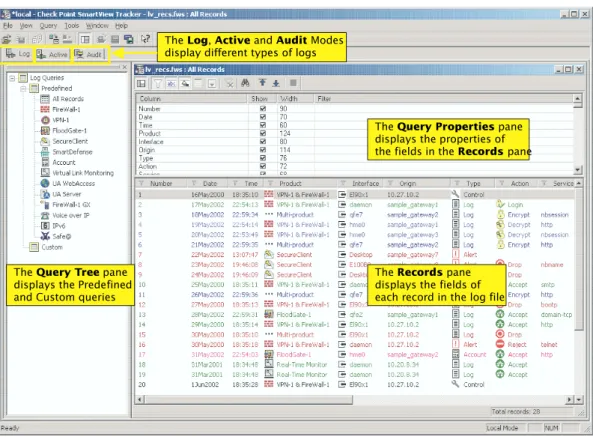The image size is (593, 437).
Task: Click the Reject action icon in record 16
Action: point(500,344)
